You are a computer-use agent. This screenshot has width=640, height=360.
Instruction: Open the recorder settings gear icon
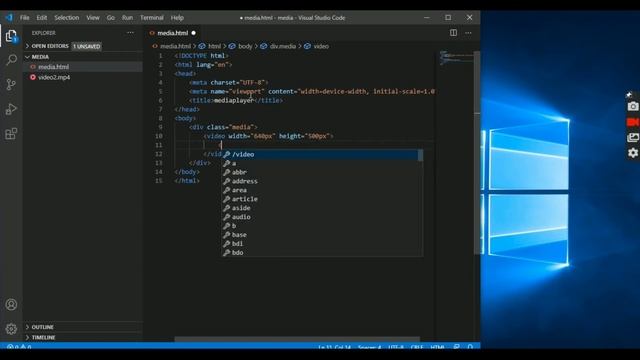[x=633, y=153]
